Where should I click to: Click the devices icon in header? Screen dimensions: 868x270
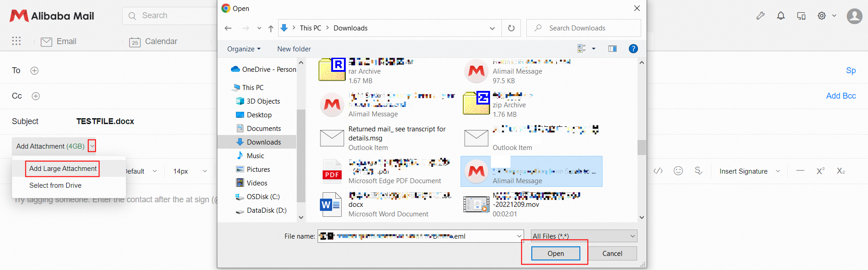click(801, 16)
